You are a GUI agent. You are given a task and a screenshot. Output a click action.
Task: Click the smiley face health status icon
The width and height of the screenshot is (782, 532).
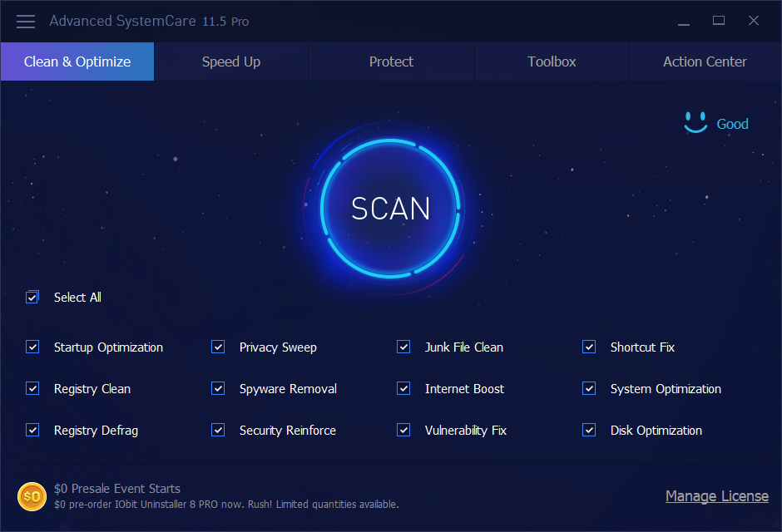coord(695,122)
